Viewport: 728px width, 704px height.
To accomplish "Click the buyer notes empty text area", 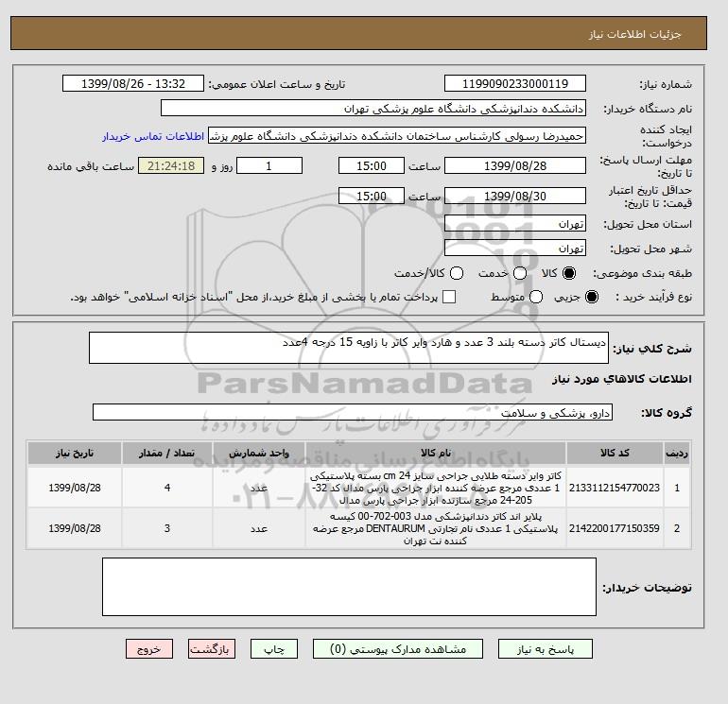I will pos(349,587).
